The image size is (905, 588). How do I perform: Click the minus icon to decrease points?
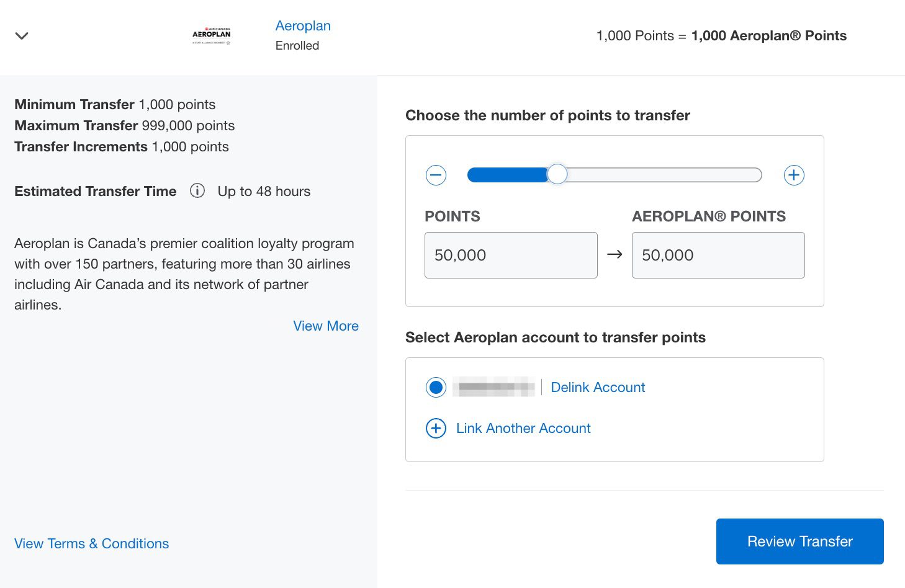click(436, 175)
